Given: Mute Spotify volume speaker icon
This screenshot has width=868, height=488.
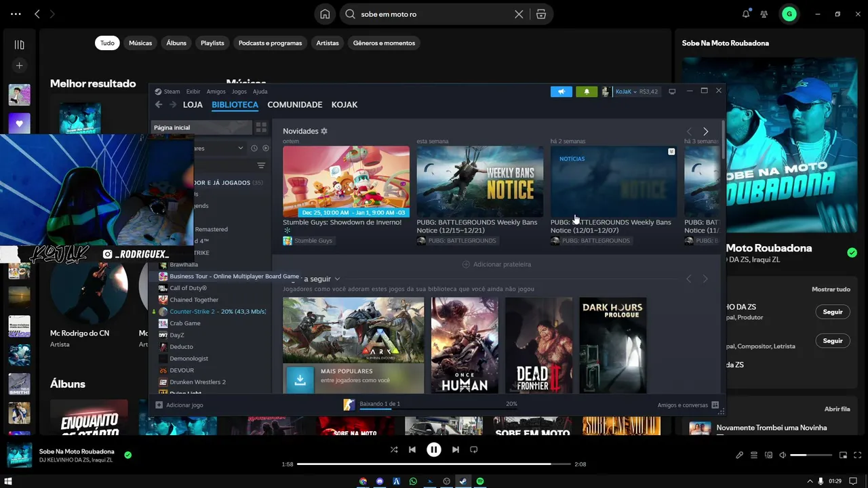Looking at the screenshot, I should coord(783,455).
